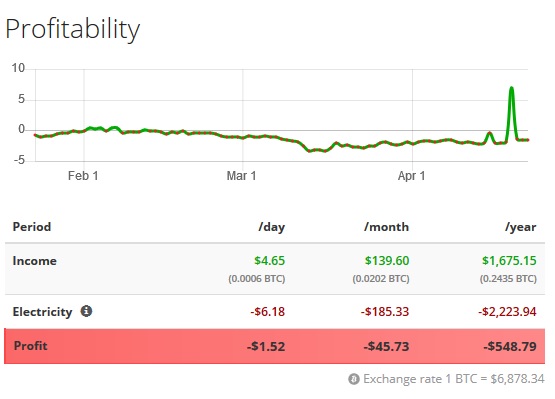The width and height of the screenshot is (555, 399).
Task: Click the profitability spike peak on chart
Action: pos(511,89)
